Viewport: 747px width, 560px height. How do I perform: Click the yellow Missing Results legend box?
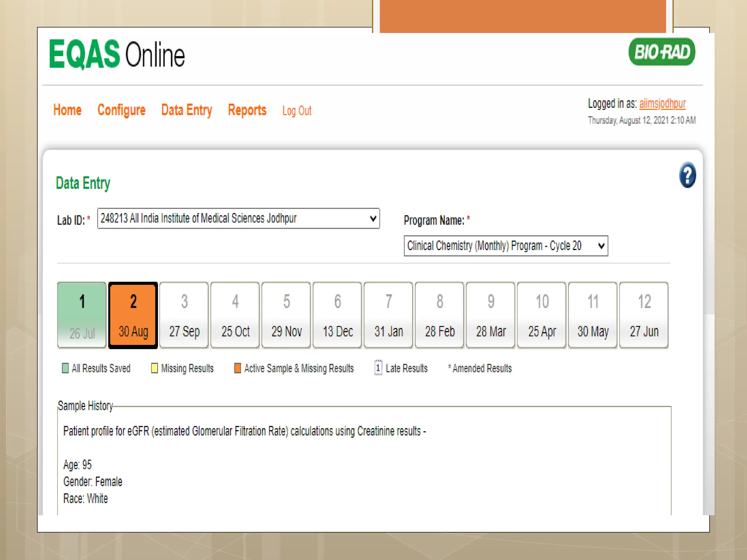154,368
